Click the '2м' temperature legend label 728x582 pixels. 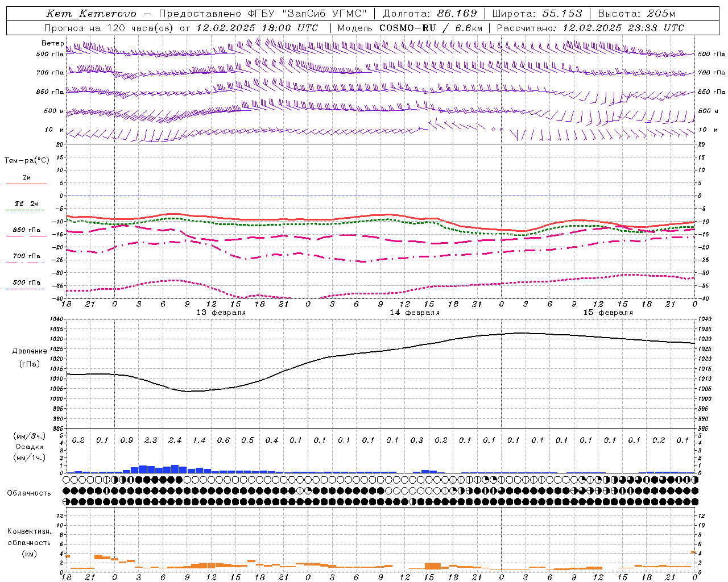pos(27,177)
